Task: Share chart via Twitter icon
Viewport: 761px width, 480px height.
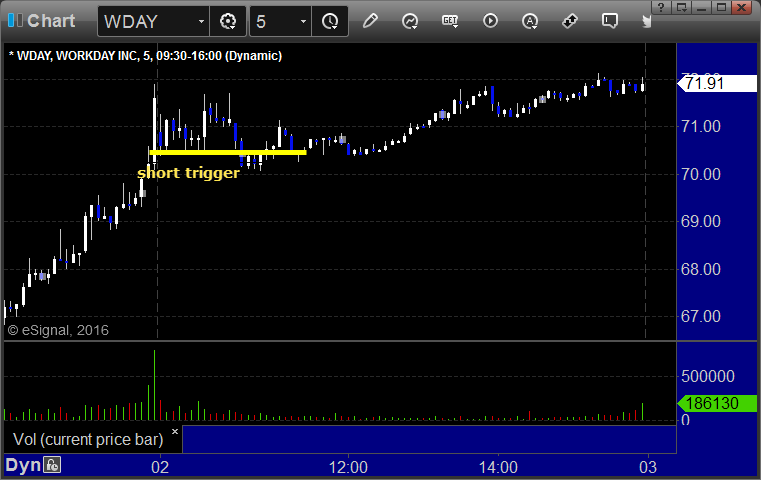Action: [646, 21]
